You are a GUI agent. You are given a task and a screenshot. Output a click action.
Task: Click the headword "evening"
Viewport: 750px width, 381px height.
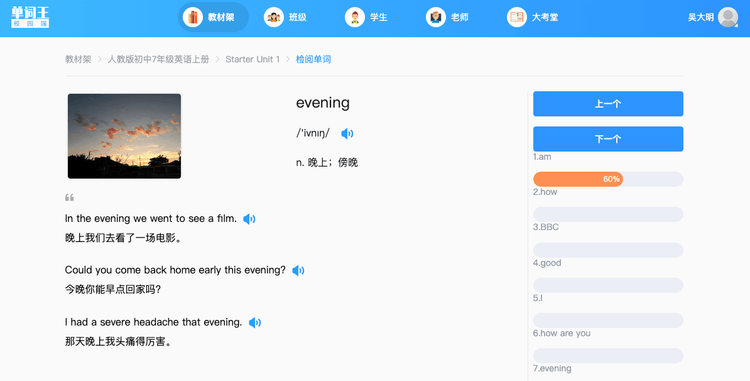point(323,103)
